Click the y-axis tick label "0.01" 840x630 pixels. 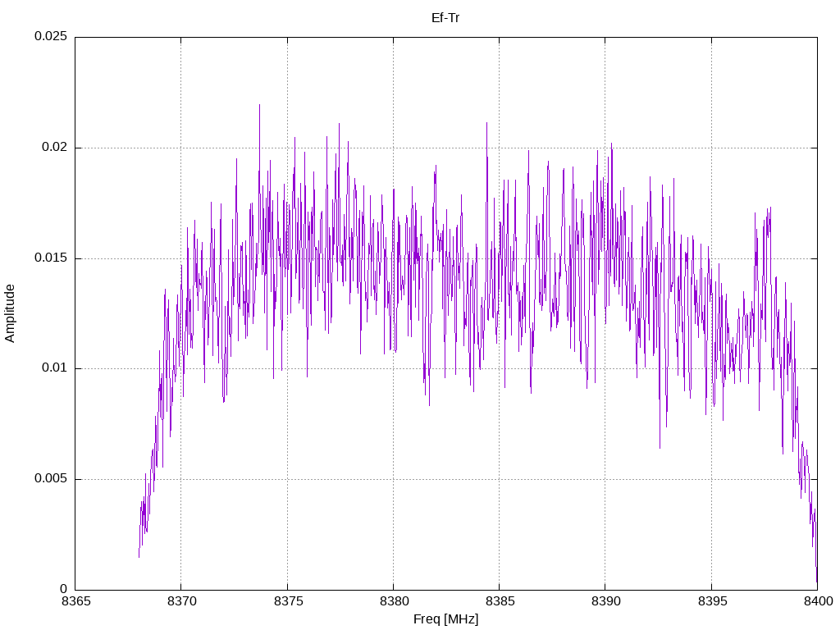point(55,368)
